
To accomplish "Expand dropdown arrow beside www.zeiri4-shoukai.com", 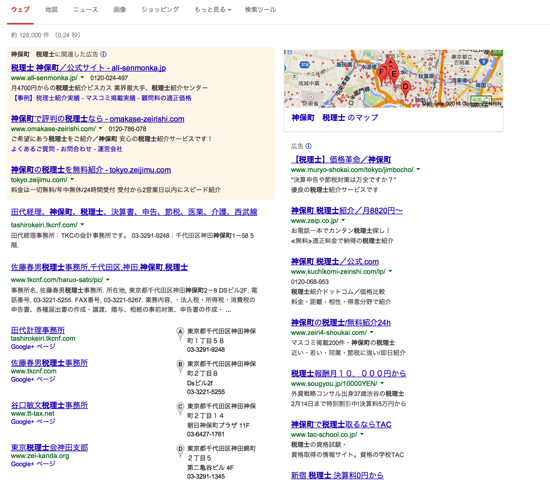I will click(371, 332).
